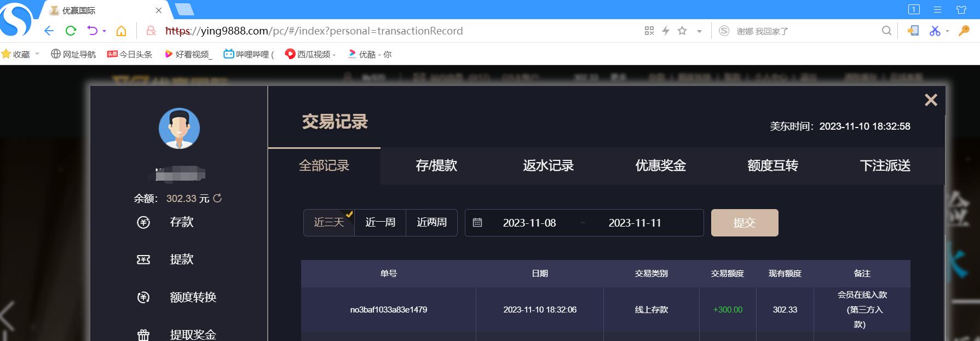
Task: Click the +300.00 transaction amount
Action: [728, 310]
